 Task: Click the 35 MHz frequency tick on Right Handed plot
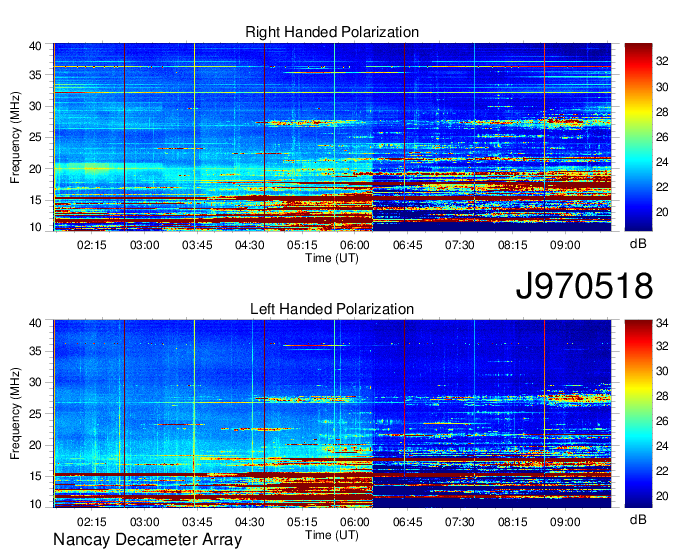[x=36, y=75]
